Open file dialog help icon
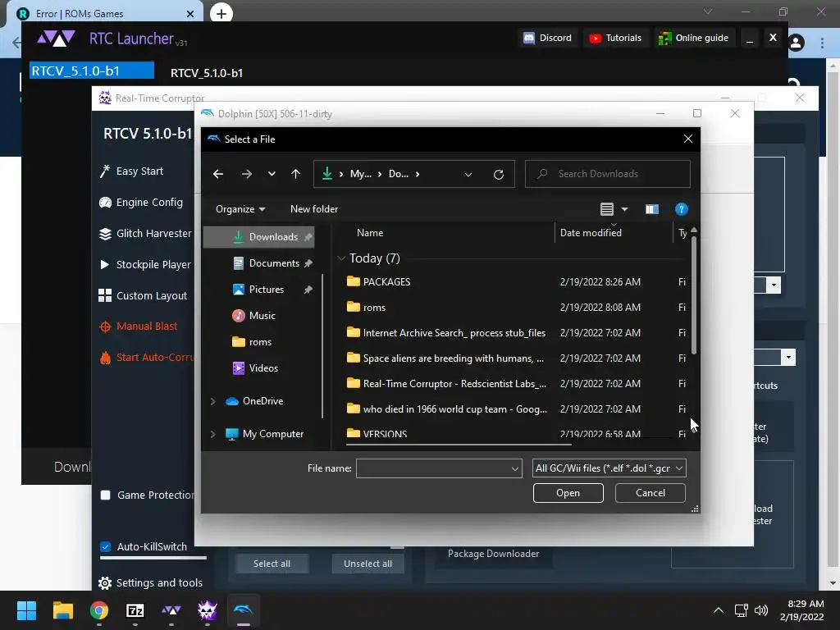 pos(681,209)
